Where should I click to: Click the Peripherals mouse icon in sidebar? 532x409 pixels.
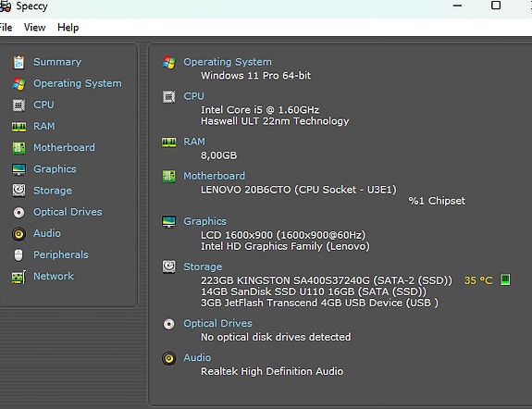(19, 255)
